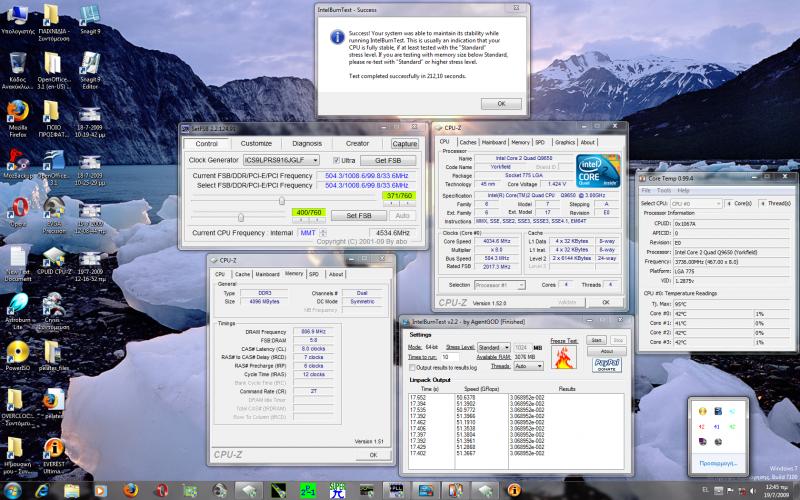Toggle Output results to results.log checkbox
Viewport: 800px width, 500px height.
(412, 367)
